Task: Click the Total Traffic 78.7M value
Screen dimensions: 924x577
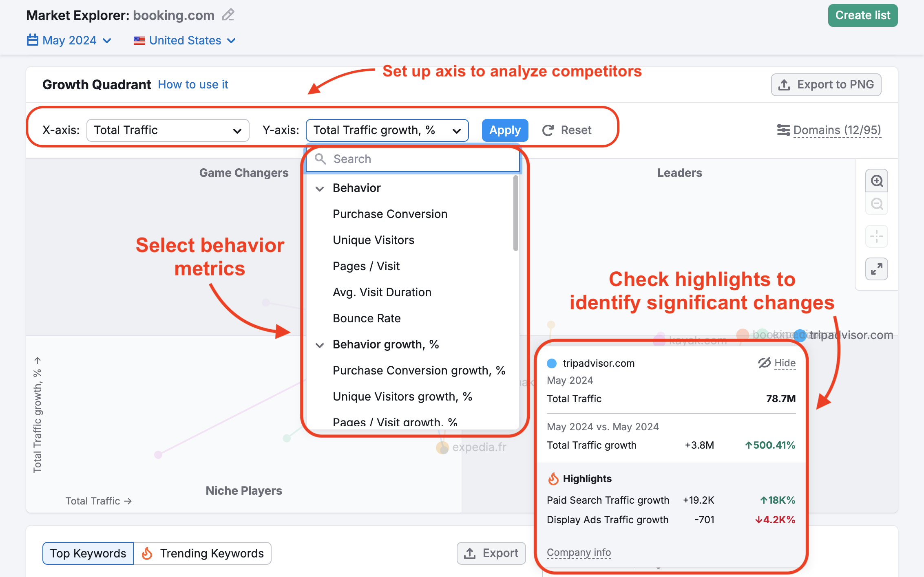Action: pos(780,399)
